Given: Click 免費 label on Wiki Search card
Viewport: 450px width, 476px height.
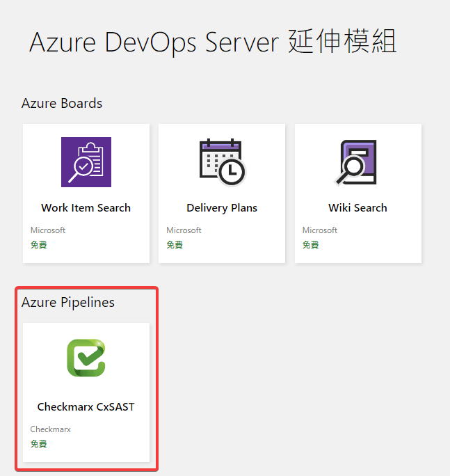Looking at the screenshot, I should point(311,245).
